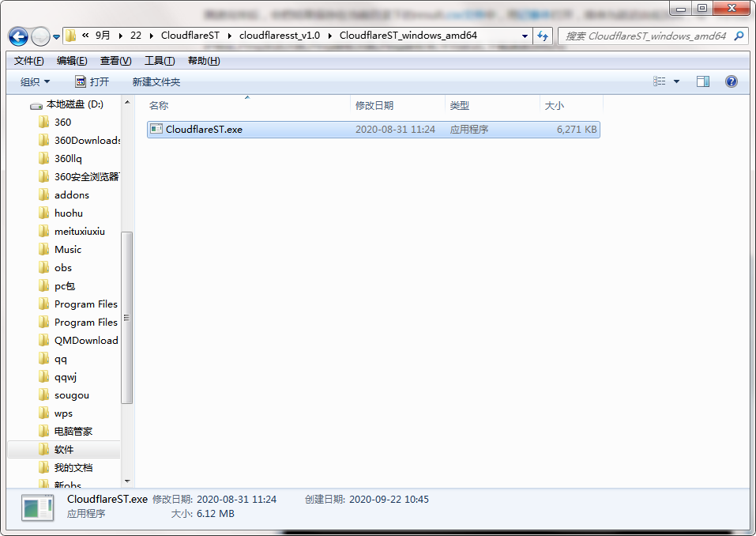Open the arrow after CloudflareST breadcrumb
756x536 pixels.
pos(230,36)
